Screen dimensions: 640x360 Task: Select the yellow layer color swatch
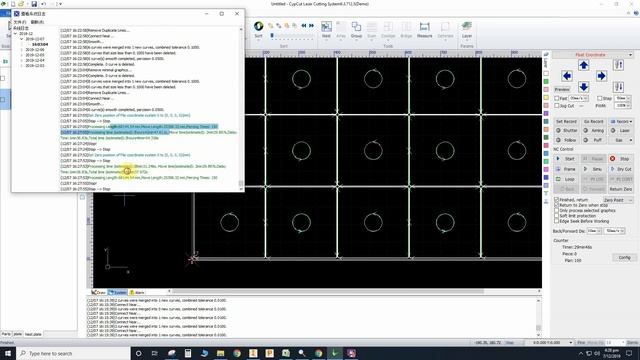pos(546,98)
